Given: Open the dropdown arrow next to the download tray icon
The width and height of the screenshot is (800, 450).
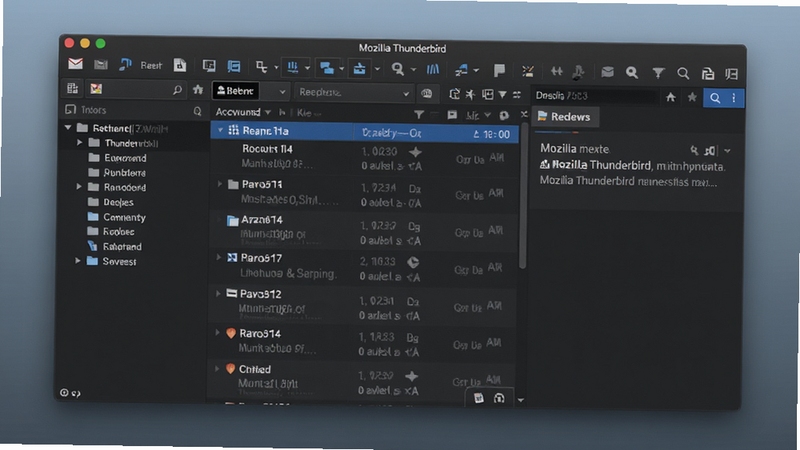Looking at the screenshot, I should coord(377,68).
